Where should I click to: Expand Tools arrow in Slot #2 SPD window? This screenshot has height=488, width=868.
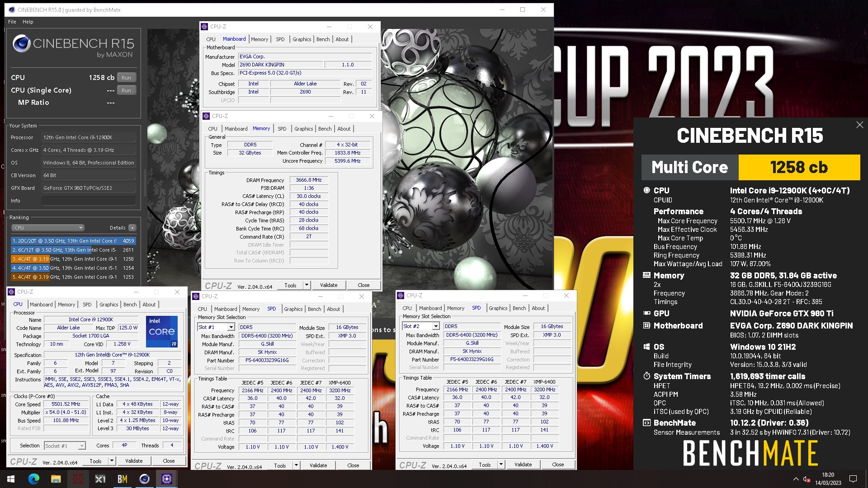[x=501, y=465]
